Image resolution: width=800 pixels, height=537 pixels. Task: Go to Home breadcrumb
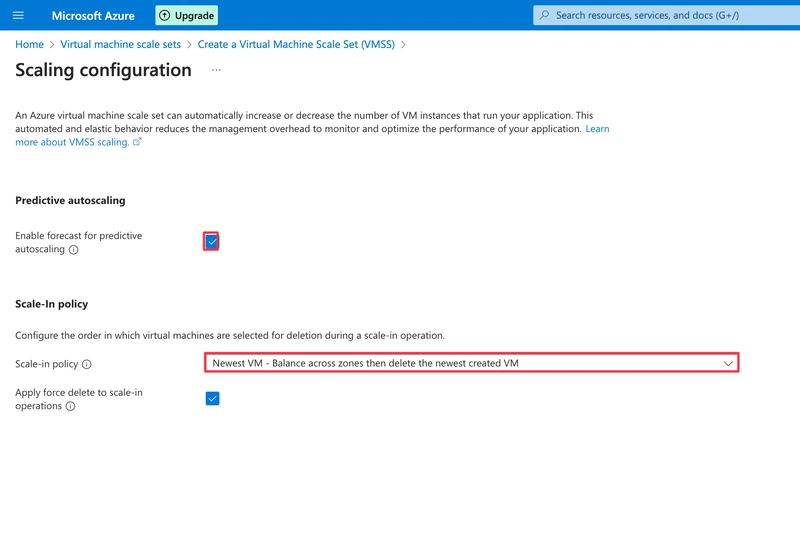30,44
